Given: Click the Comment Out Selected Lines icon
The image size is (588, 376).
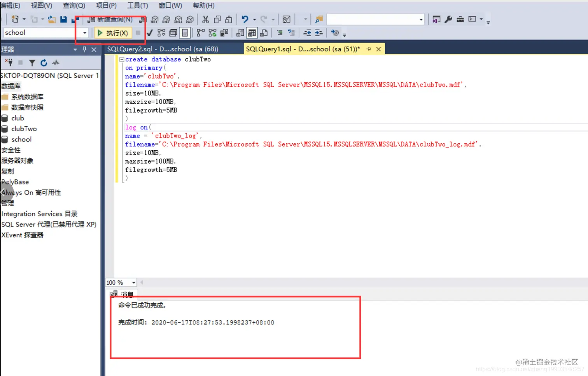Looking at the screenshot, I should coord(280,33).
